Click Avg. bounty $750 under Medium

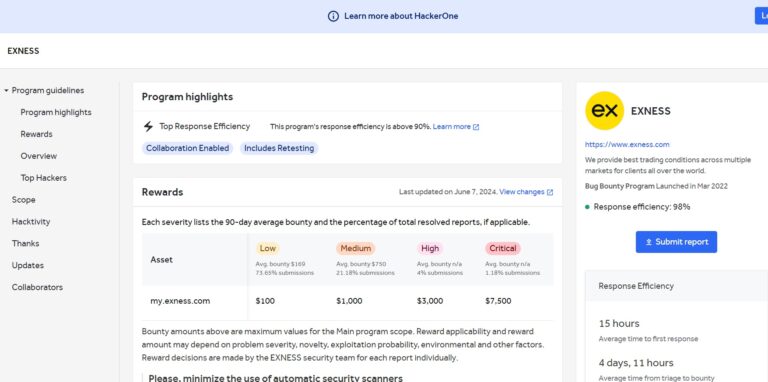point(361,264)
